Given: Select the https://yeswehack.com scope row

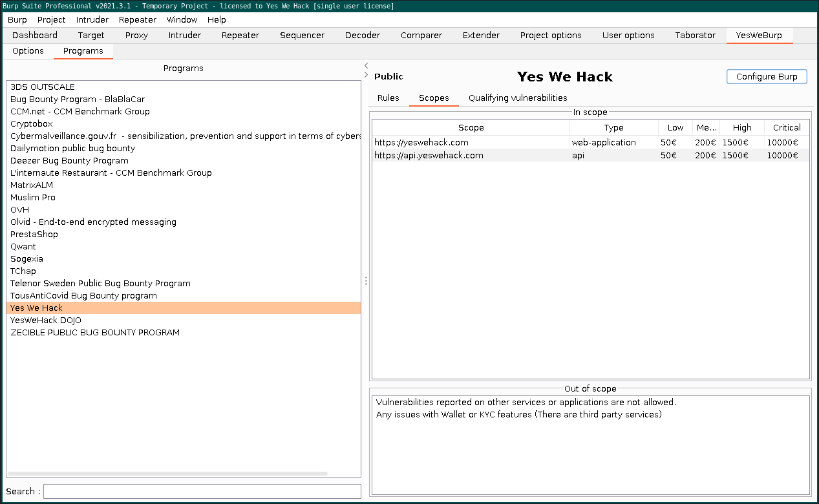Looking at the screenshot, I should [591, 143].
